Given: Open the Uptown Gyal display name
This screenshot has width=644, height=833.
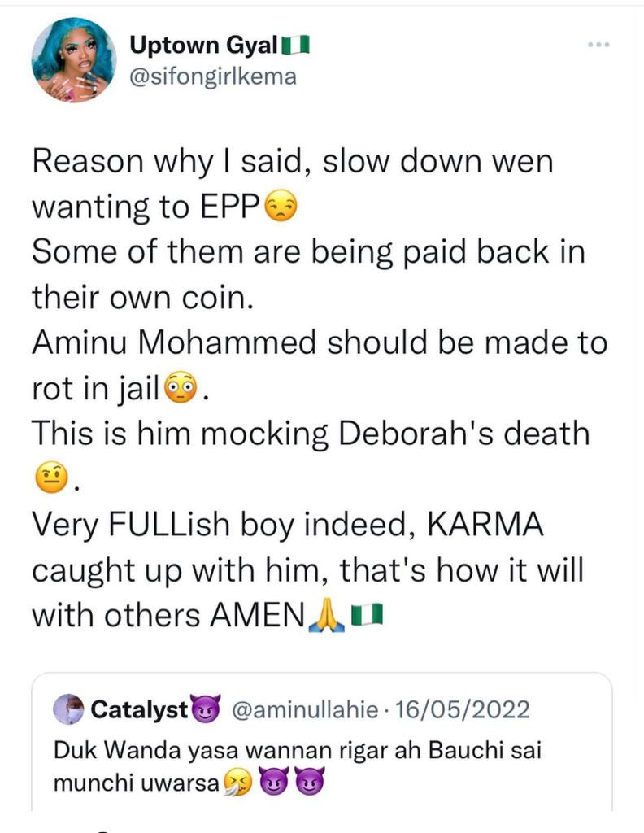Looking at the screenshot, I should 207,46.
